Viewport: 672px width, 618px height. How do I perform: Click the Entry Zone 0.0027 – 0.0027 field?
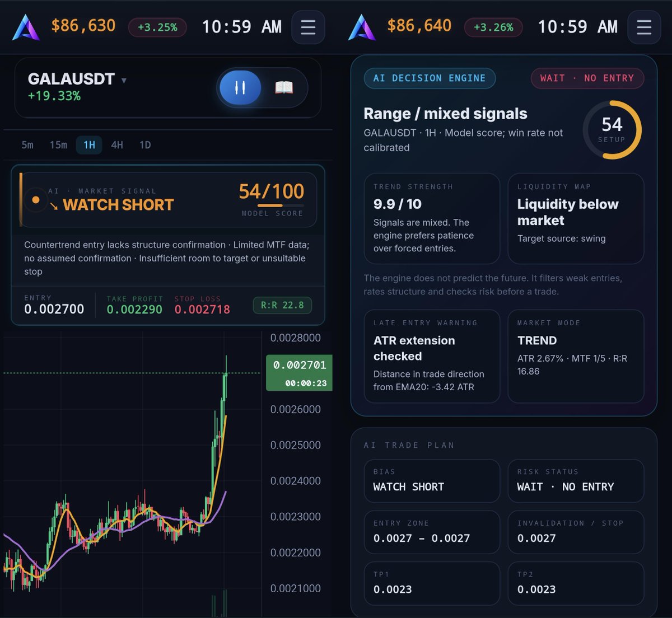(432, 532)
